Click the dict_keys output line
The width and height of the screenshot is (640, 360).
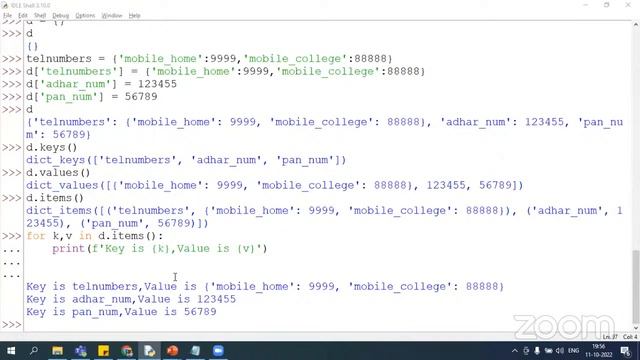point(186,160)
